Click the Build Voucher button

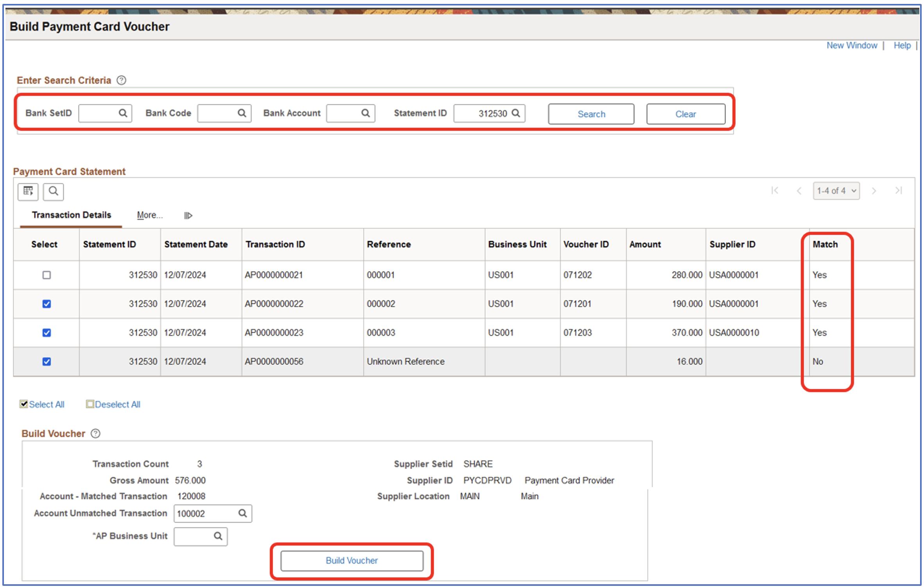(352, 560)
